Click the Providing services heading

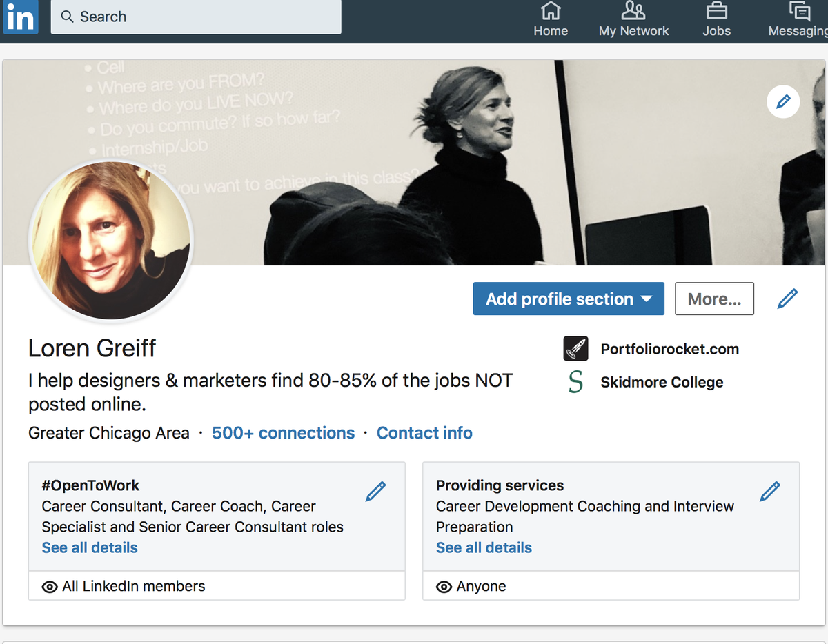pos(500,485)
